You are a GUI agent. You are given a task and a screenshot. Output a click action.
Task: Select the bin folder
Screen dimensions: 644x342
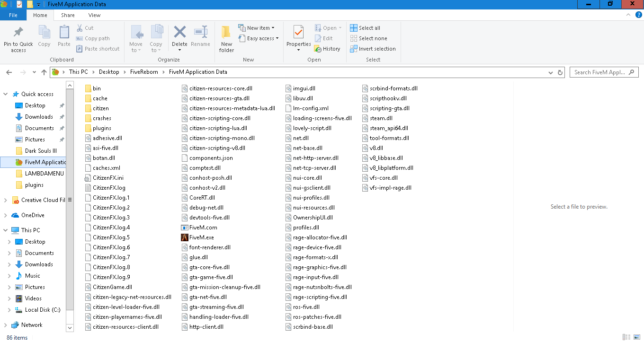[93, 88]
